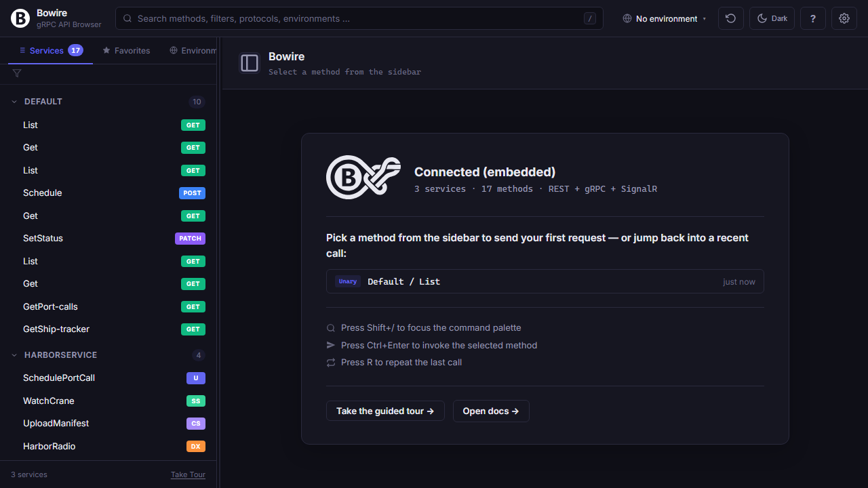868x488 pixels.
Task: Select the SetStatus method
Action: coord(108,239)
